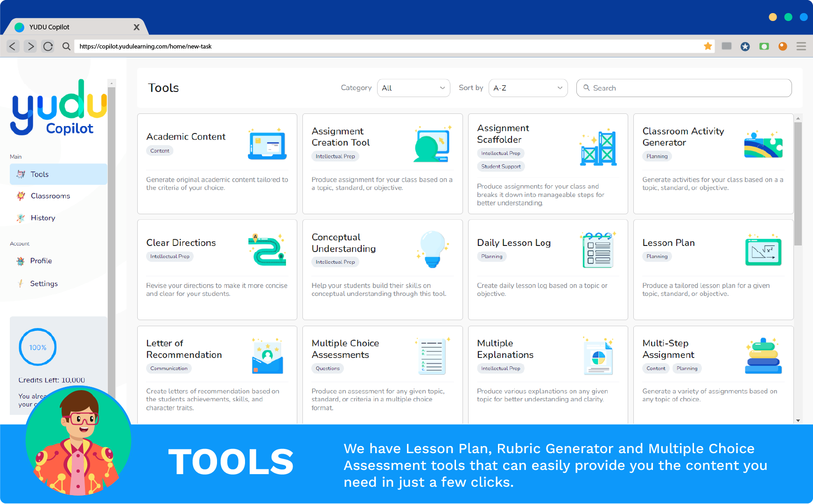Click the Assignment Creation Tool icon
This screenshot has height=504, width=813.
[433, 144]
